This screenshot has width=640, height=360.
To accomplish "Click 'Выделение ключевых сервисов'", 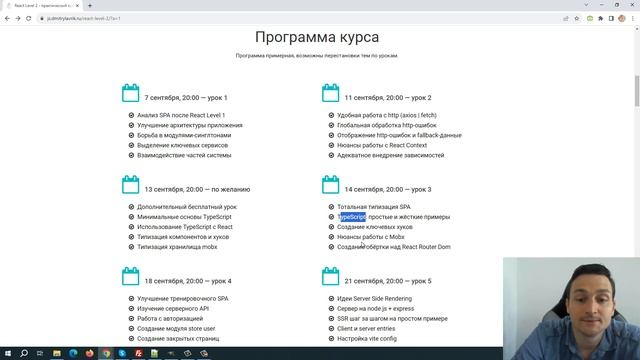I will (182, 145).
